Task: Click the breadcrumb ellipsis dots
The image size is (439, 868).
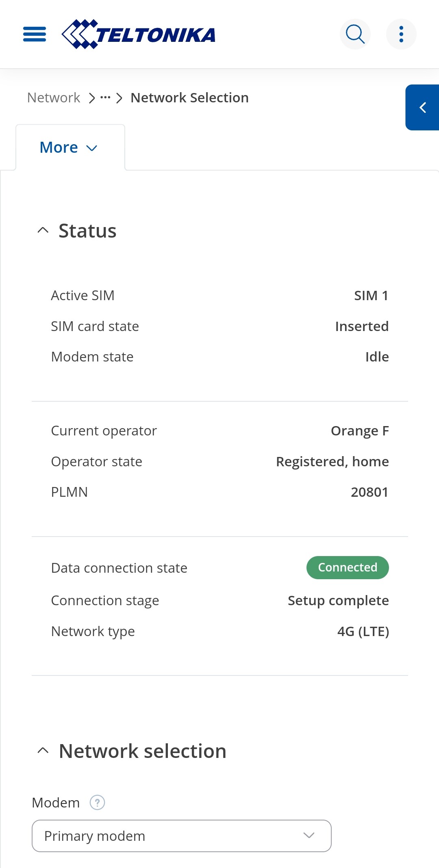Action: 105,98
